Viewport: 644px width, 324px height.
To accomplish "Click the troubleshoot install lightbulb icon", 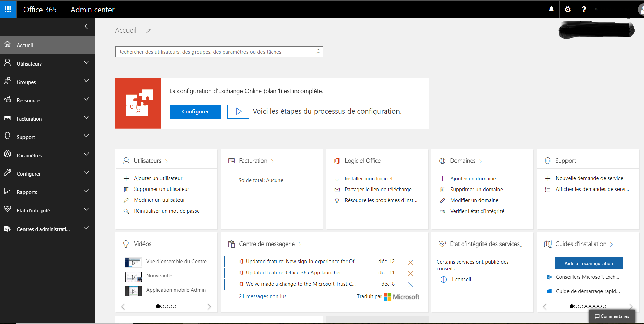I will pyautogui.click(x=337, y=200).
